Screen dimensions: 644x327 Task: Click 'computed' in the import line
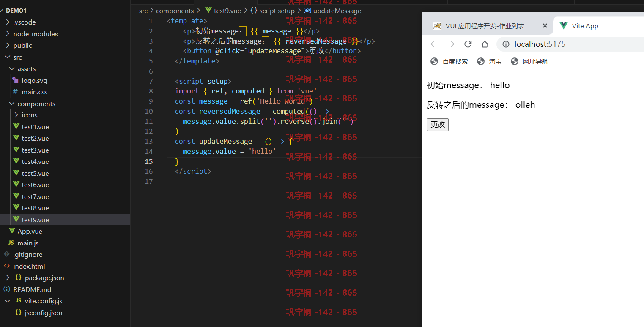[x=248, y=91]
